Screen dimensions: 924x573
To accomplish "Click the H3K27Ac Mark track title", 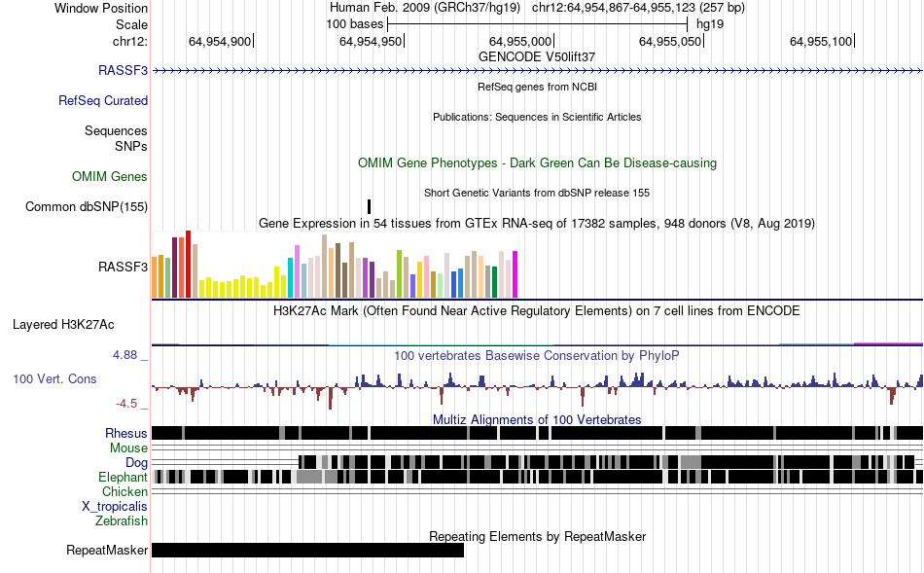I will [537, 310].
